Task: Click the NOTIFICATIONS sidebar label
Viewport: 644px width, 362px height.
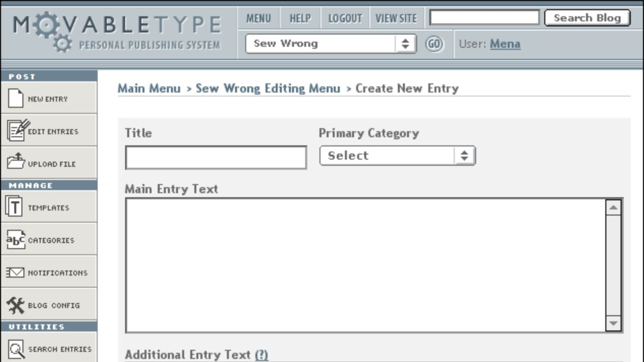Action: point(57,273)
